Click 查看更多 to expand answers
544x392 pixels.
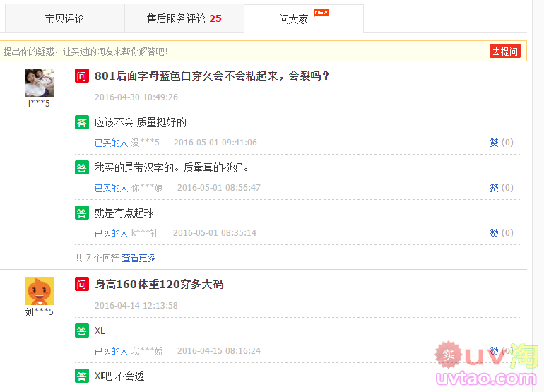tap(138, 259)
